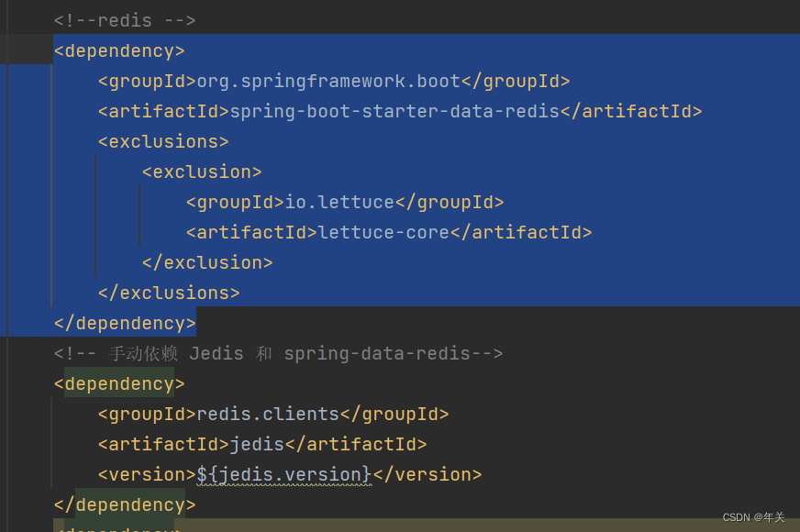Click the <!--redis --> comment line
The image size is (800, 532).
[x=125, y=21]
